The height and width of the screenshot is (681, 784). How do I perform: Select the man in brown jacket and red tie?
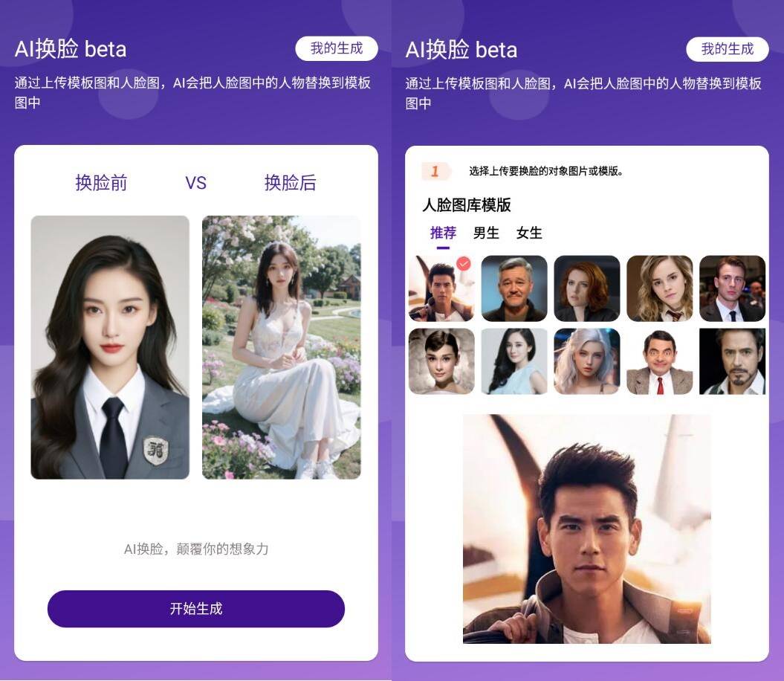[x=659, y=361]
